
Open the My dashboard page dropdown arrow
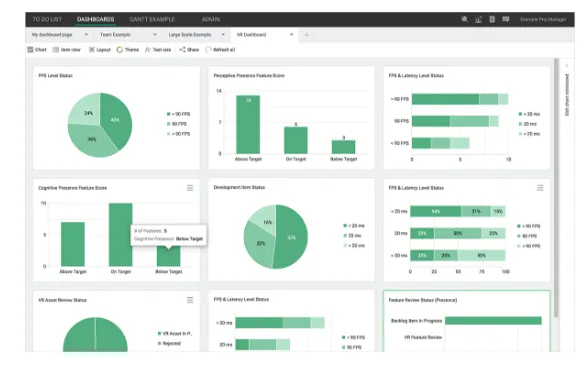86,34
